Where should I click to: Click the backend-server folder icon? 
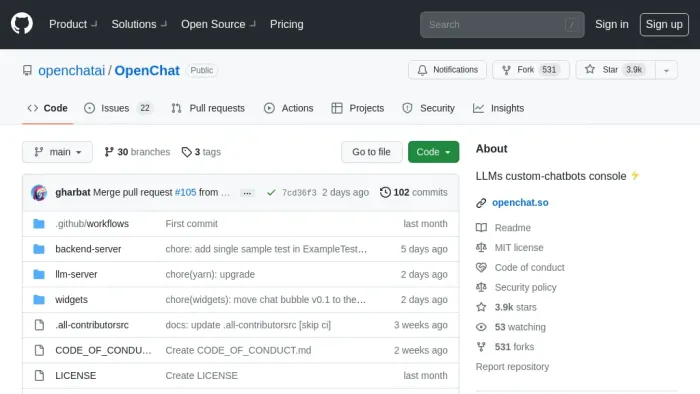pyautogui.click(x=39, y=249)
